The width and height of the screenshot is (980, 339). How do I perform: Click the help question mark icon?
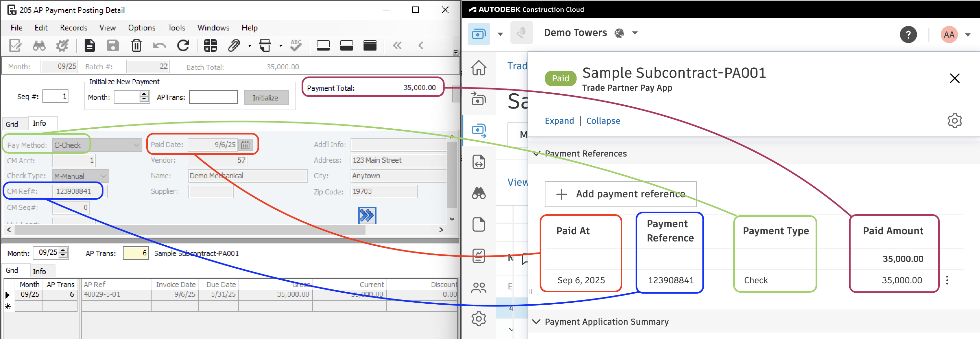tap(908, 35)
